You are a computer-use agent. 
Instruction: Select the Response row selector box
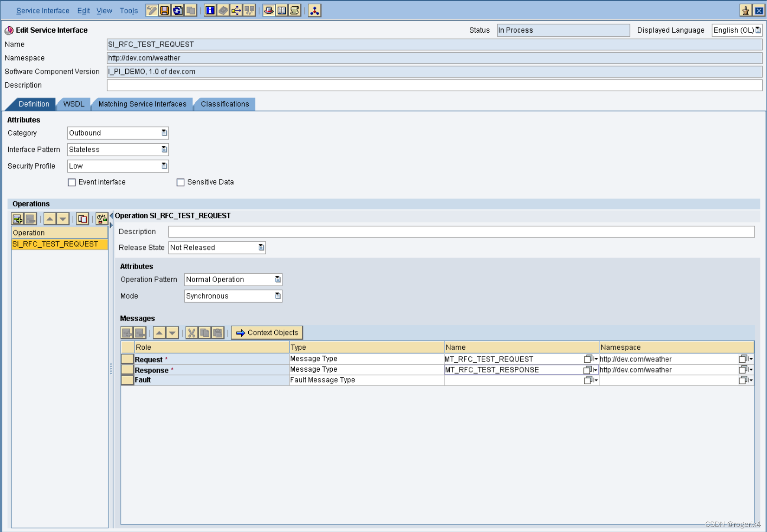point(127,370)
